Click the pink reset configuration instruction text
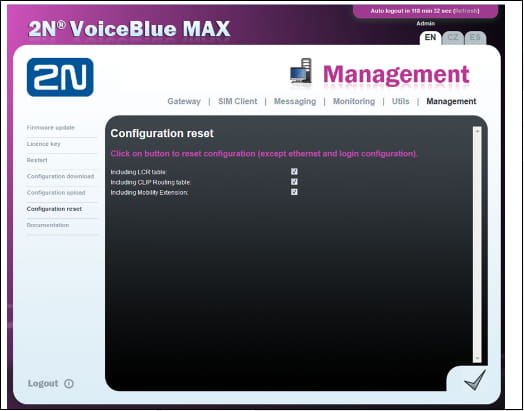This screenshot has height=411, width=524. [264, 154]
